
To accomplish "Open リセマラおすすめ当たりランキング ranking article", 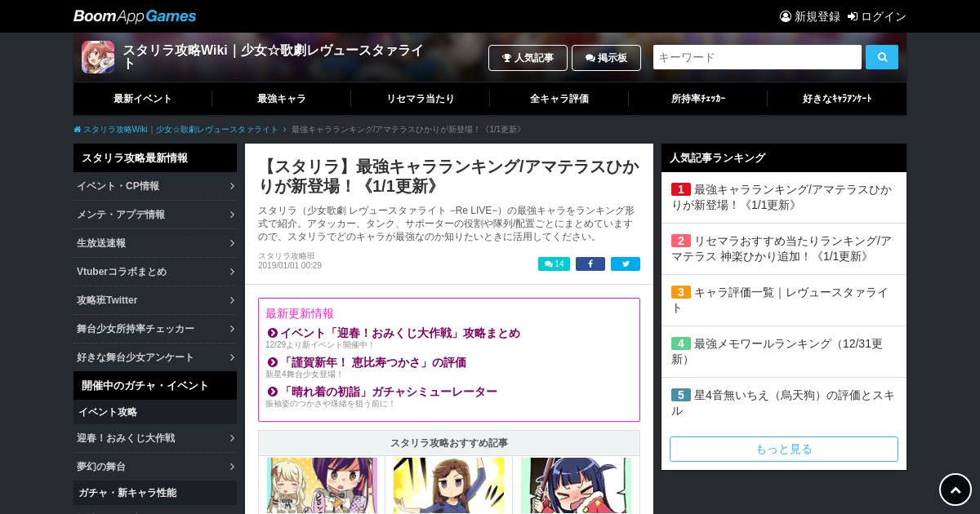I will [x=782, y=248].
